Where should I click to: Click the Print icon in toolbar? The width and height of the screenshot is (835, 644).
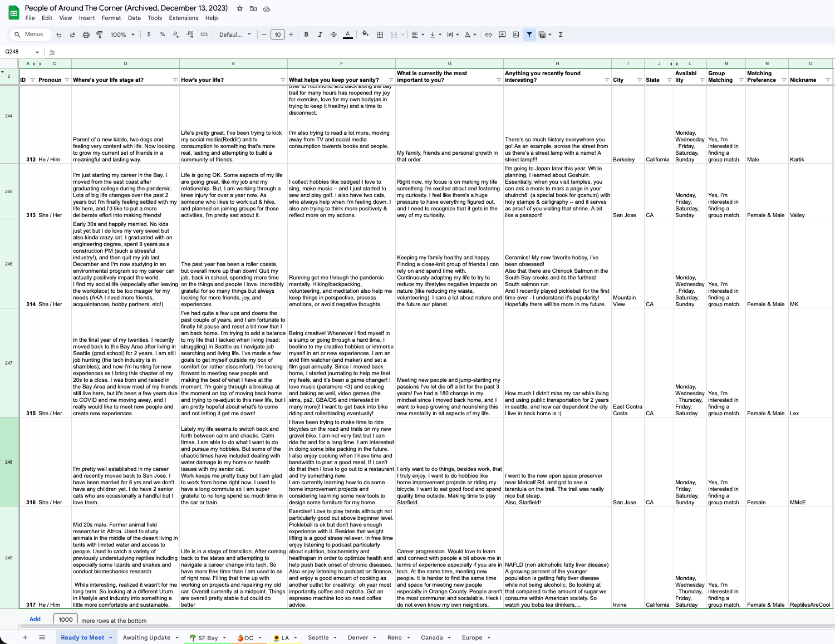[x=86, y=35]
